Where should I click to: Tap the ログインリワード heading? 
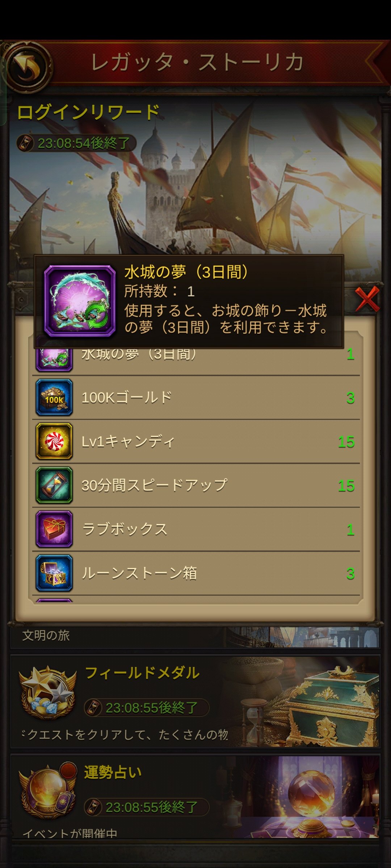[89, 112]
